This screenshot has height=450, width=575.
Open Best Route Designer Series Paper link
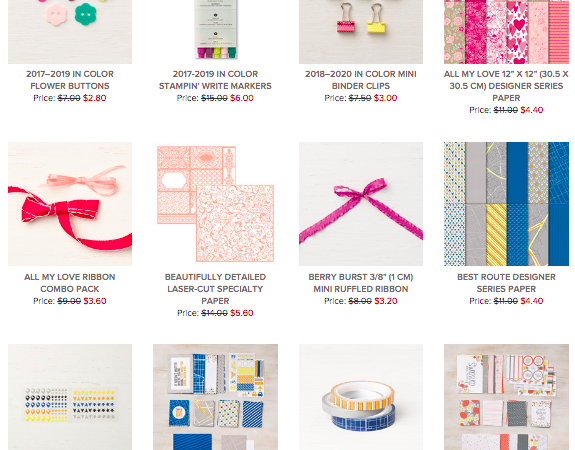[x=506, y=283]
